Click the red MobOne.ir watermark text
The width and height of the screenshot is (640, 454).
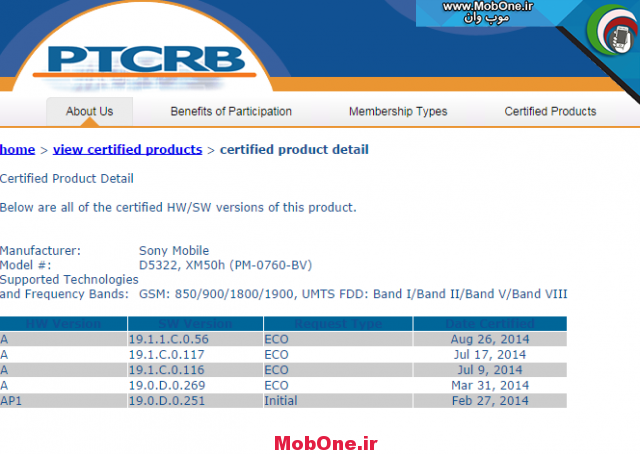pyautogui.click(x=325, y=441)
